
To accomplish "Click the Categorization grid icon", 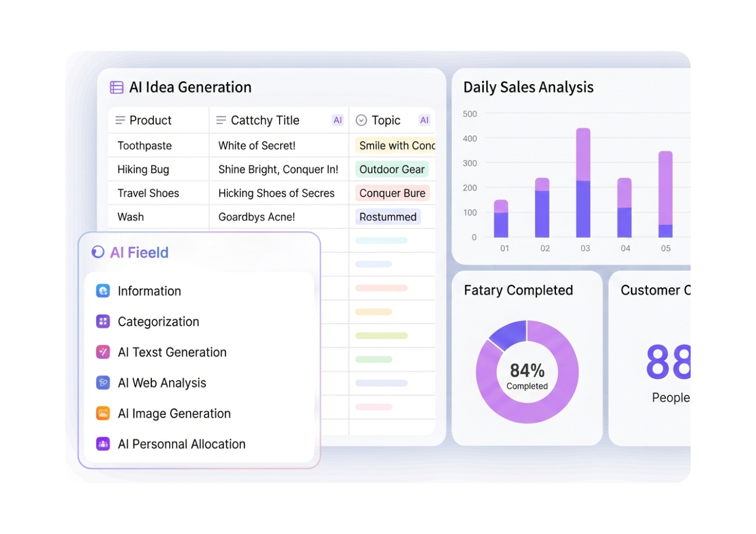I will pos(103,321).
